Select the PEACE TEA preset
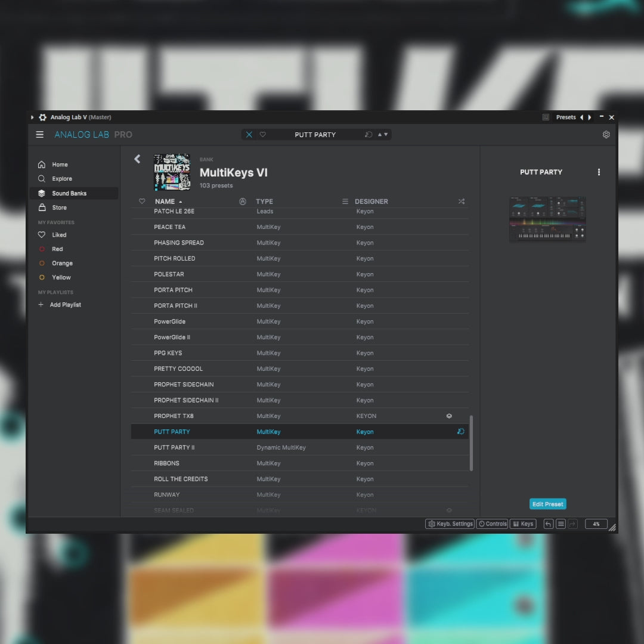Screen dimensions: 644x644 point(300,227)
